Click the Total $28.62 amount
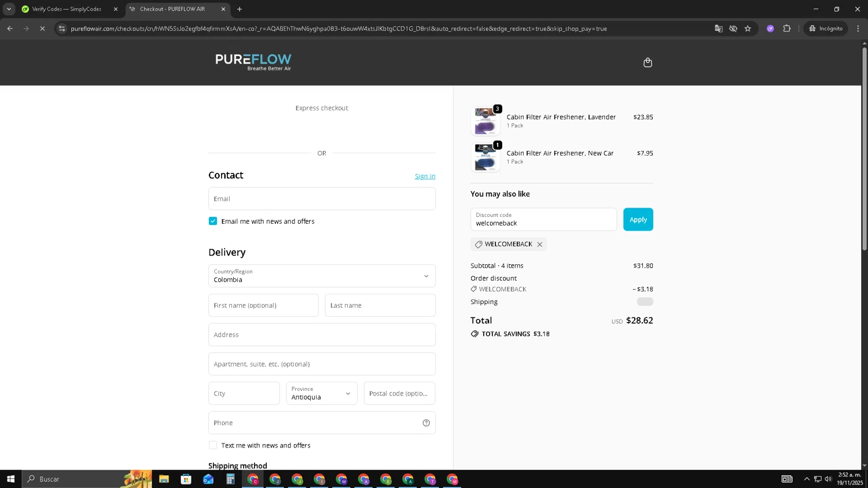The height and width of the screenshot is (488, 868). (639, 320)
